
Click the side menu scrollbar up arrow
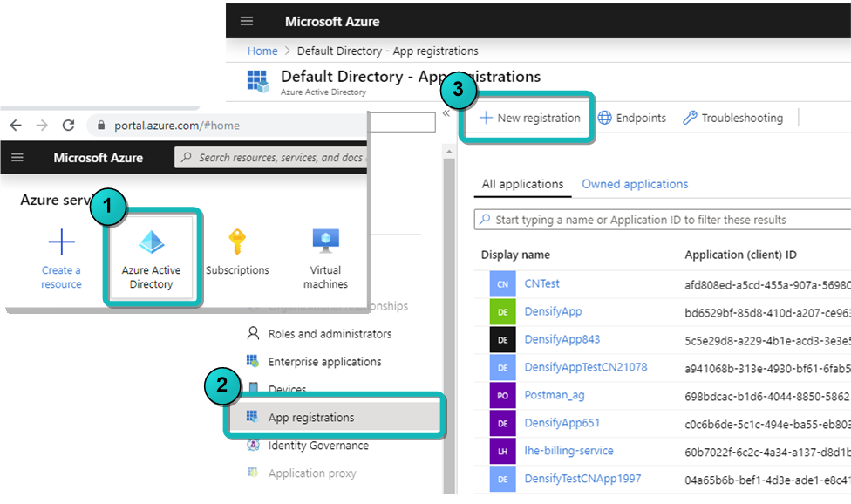tap(449, 152)
